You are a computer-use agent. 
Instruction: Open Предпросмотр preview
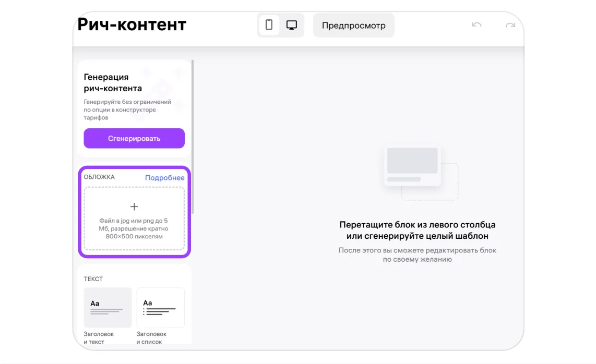(x=353, y=26)
